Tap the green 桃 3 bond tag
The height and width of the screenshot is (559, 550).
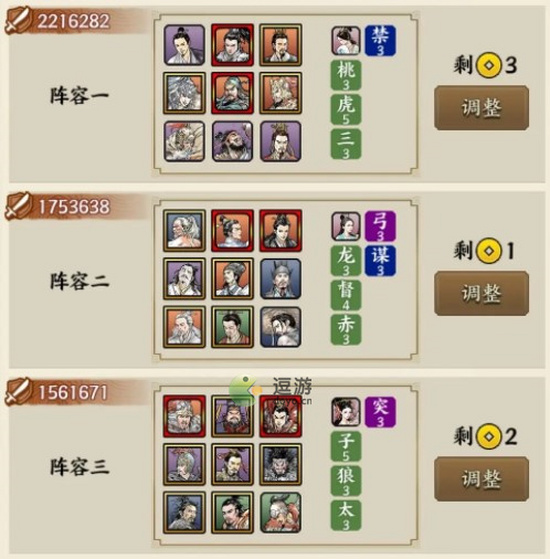pyautogui.click(x=346, y=75)
